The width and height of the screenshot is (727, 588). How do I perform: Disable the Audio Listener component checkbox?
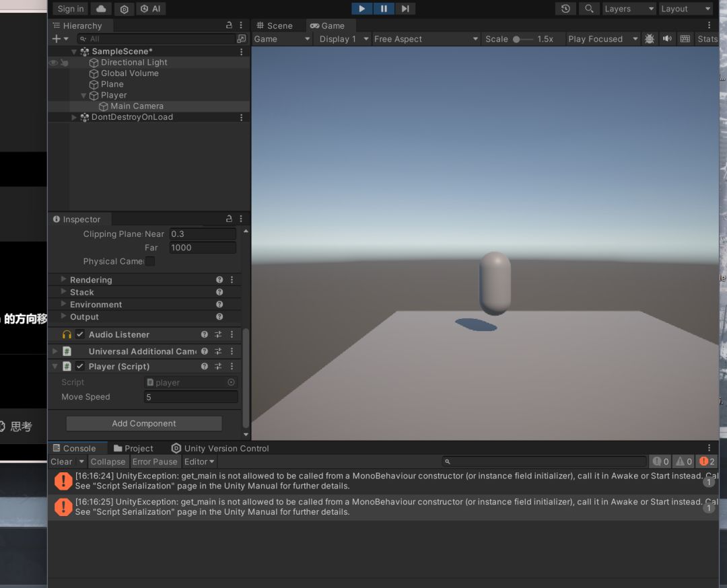[79, 334]
